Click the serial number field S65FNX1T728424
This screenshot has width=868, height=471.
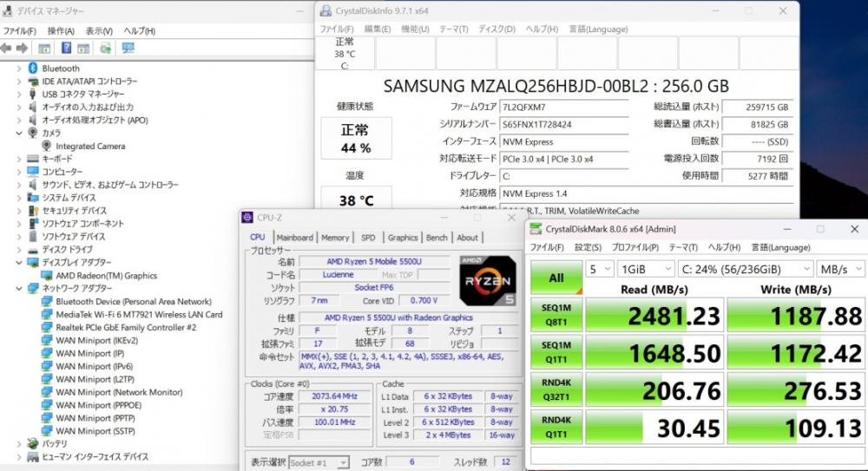tap(563, 125)
